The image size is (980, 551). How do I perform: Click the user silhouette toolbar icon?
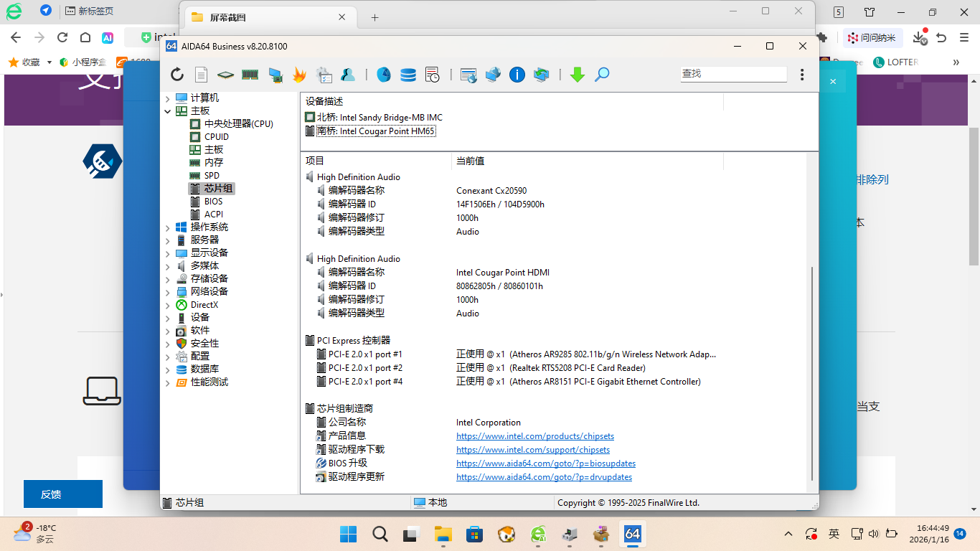click(348, 74)
